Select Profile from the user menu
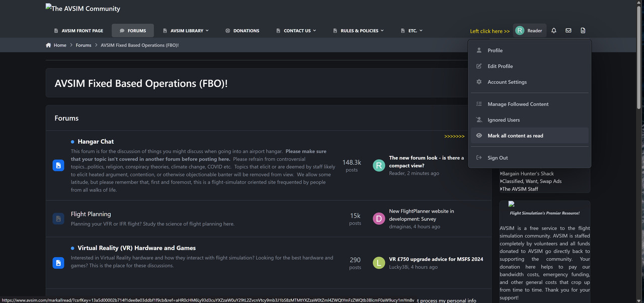 point(530,50)
